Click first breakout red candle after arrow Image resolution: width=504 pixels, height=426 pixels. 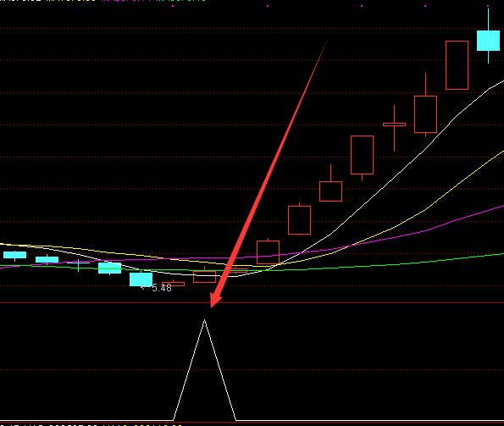point(268,252)
